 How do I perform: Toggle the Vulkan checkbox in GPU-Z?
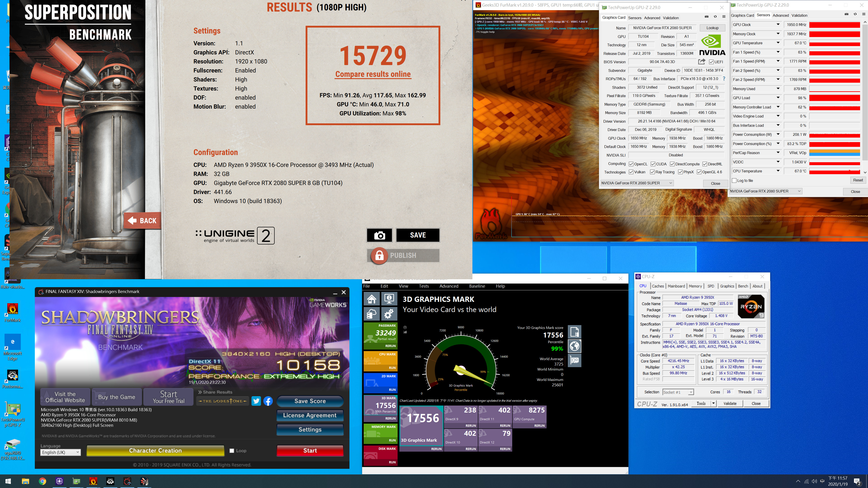[x=631, y=172]
